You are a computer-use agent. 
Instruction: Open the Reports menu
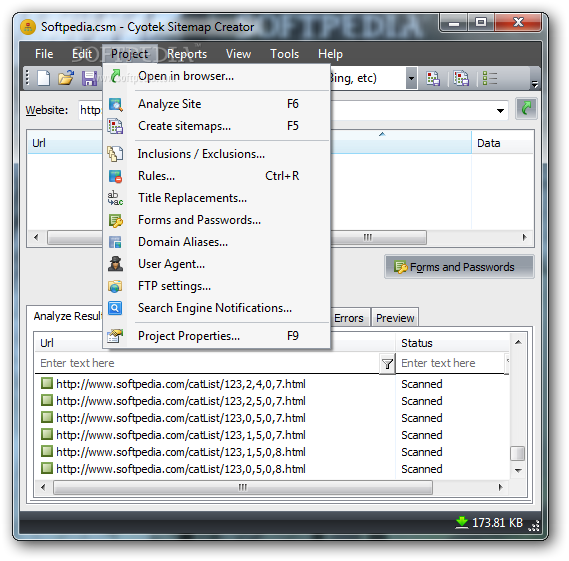(x=187, y=54)
